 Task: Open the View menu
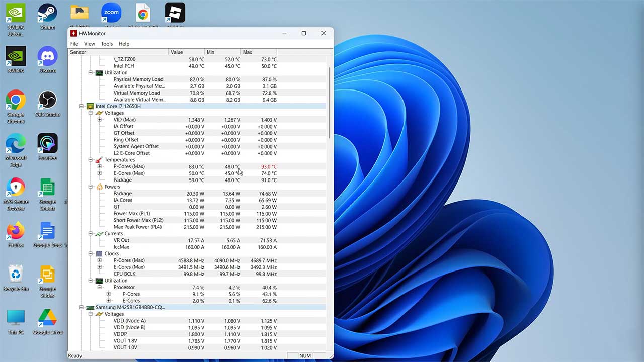click(x=89, y=44)
